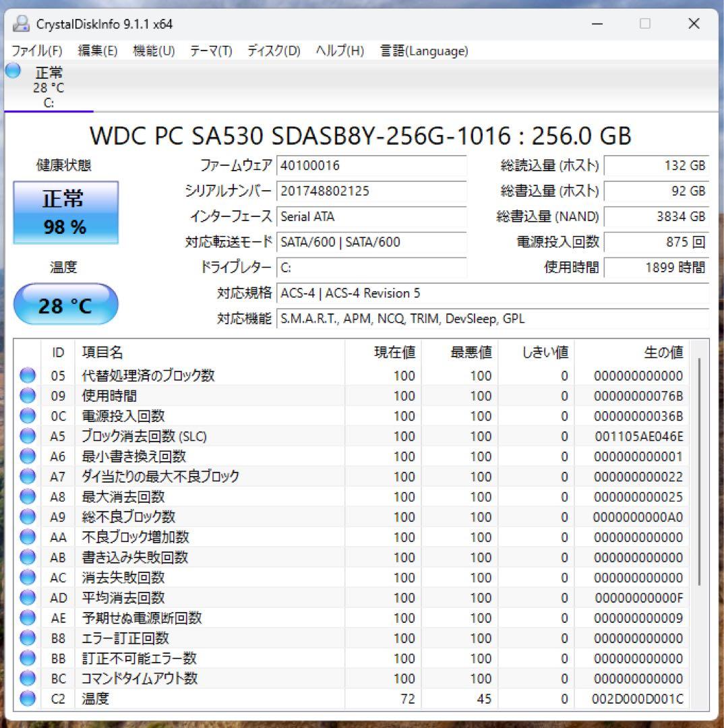Click the blue health percentage gradient panel

65,212
